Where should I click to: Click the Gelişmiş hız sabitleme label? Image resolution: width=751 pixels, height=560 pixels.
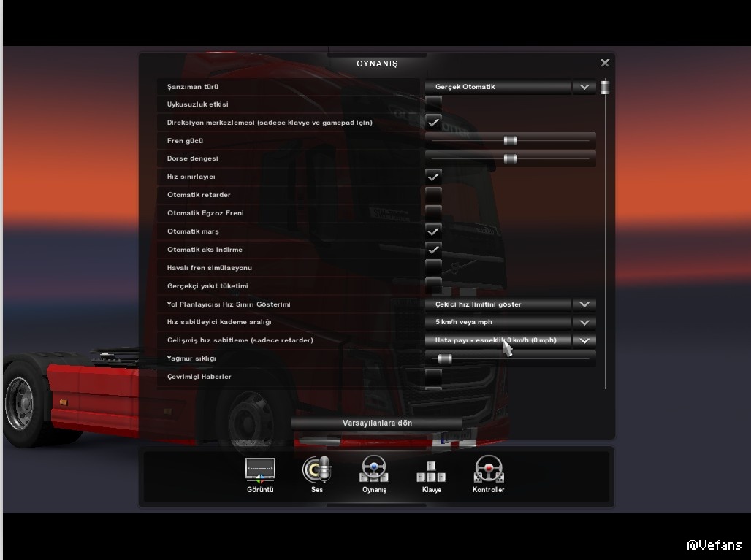click(240, 340)
